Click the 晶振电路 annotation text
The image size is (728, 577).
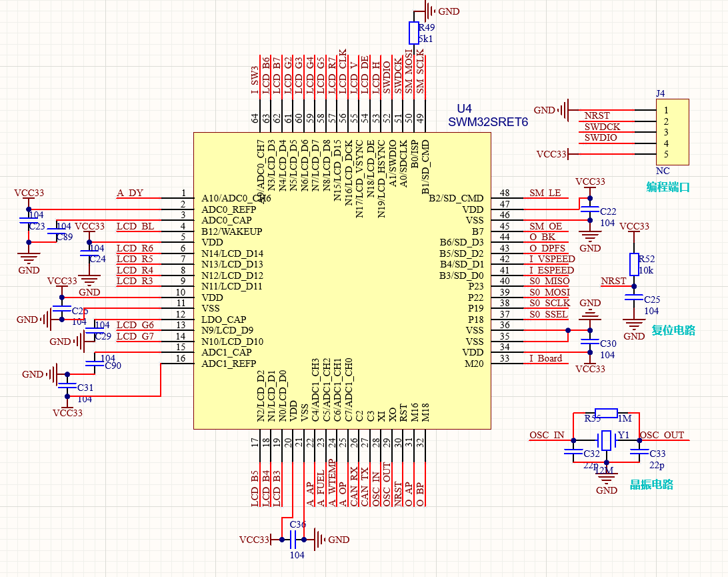pos(651,484)
